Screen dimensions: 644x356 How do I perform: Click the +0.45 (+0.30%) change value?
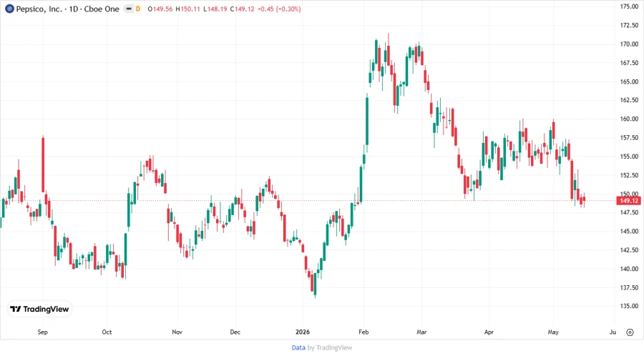[x=279, y=9]
